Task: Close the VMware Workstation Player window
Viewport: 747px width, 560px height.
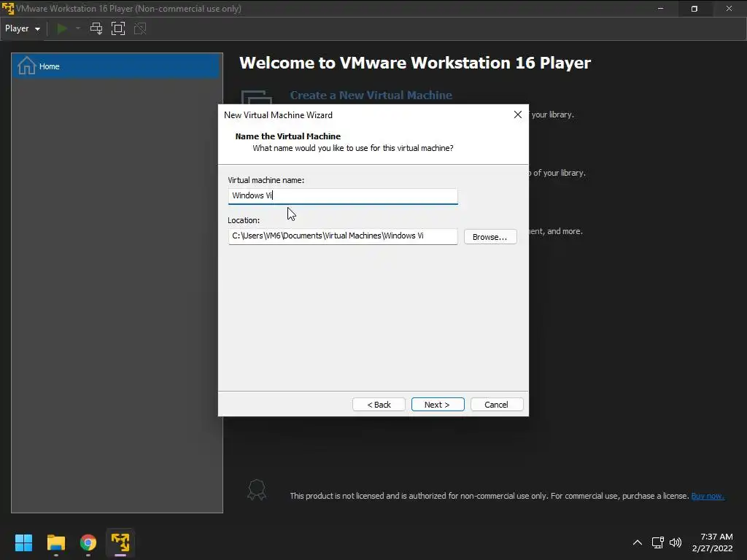Action: (729, 9)
